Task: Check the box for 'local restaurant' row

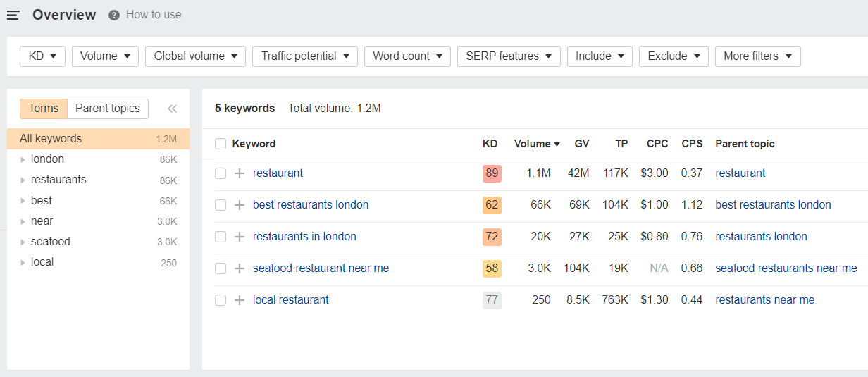Action: (x=221, y=300)
